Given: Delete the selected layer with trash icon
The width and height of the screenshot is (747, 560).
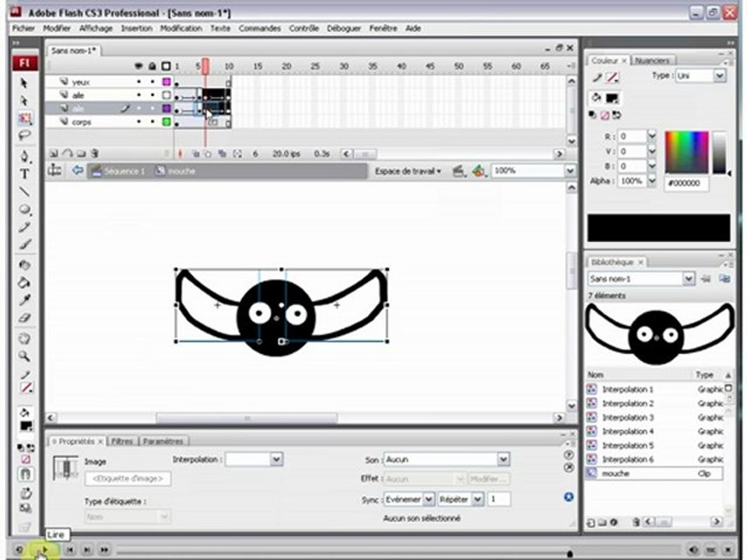Looking at the screenshot, I should 95,153.
